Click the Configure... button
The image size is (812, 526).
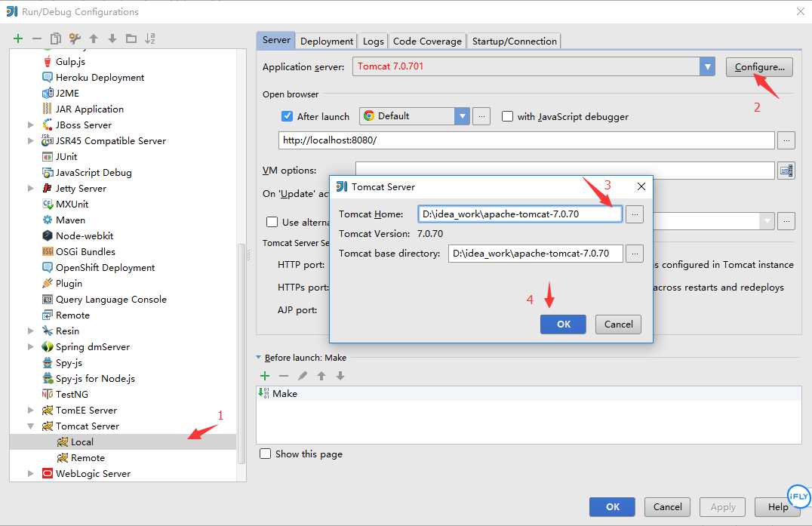(759, 67)
